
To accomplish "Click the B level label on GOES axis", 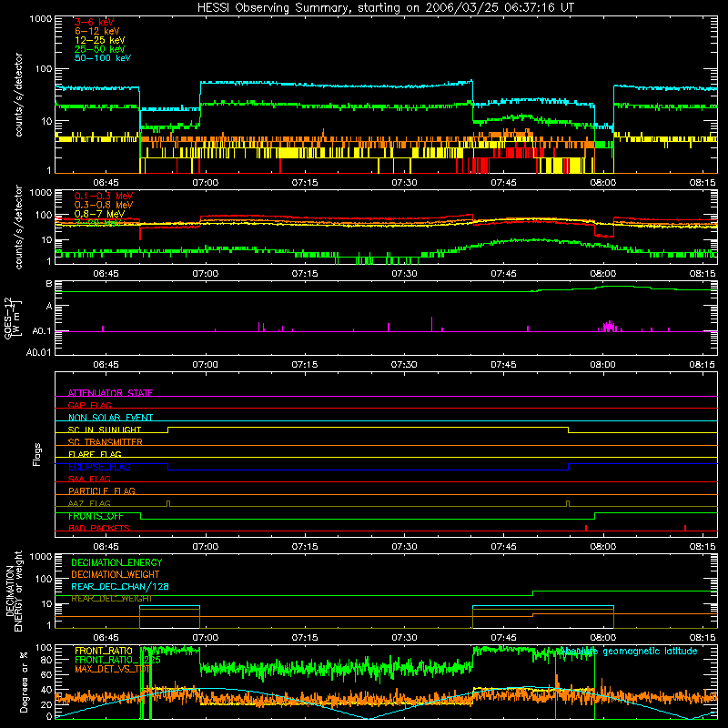I will point(49,284).
